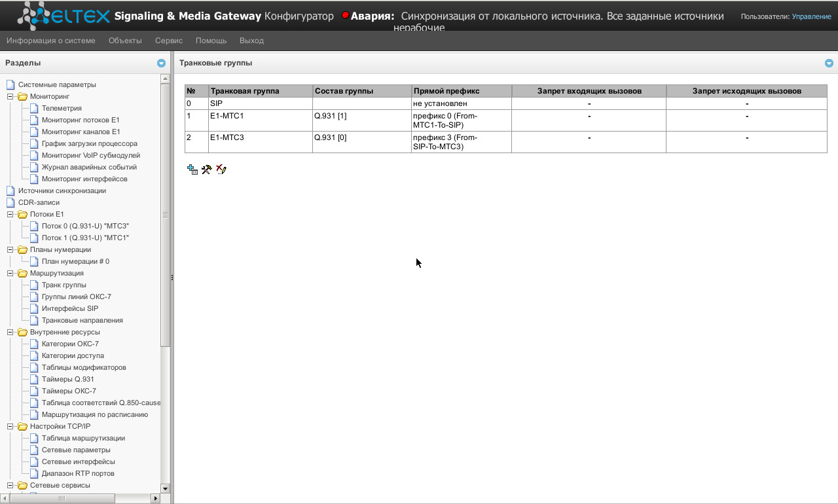Add a new trunk group with plus icon
Image resolution: width=838 pixels, height=504 pixels.
click(x=192, y=170)
